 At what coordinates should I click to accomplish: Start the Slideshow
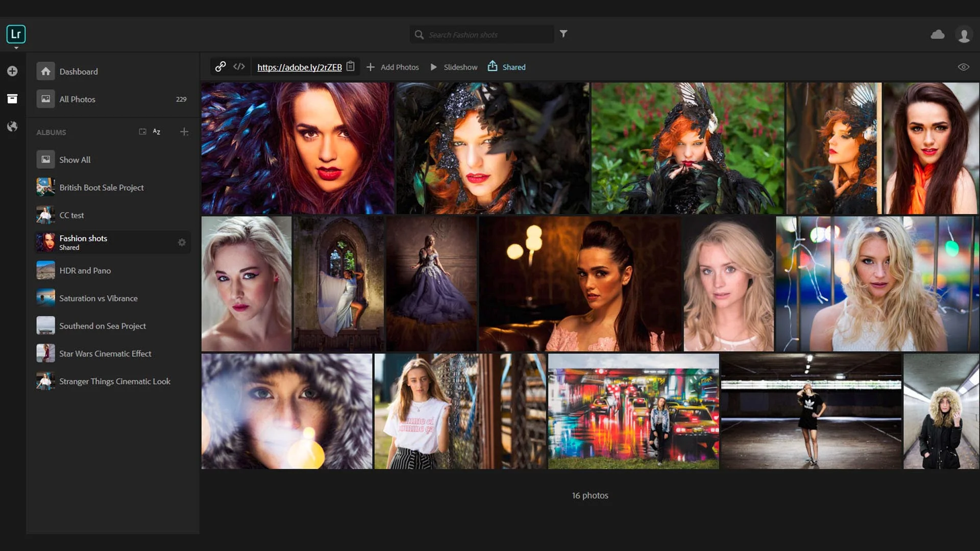click(454, 67)
